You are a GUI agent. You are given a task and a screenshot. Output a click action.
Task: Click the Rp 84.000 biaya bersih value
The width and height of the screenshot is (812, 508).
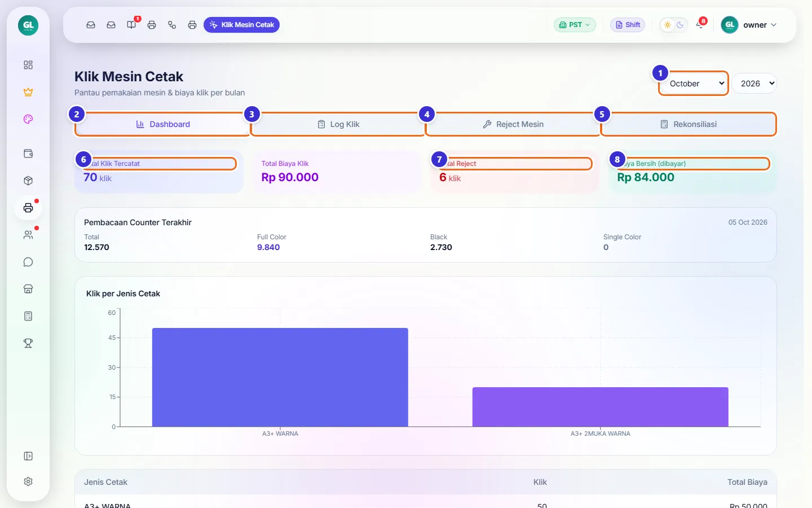[x=646, y=177]
